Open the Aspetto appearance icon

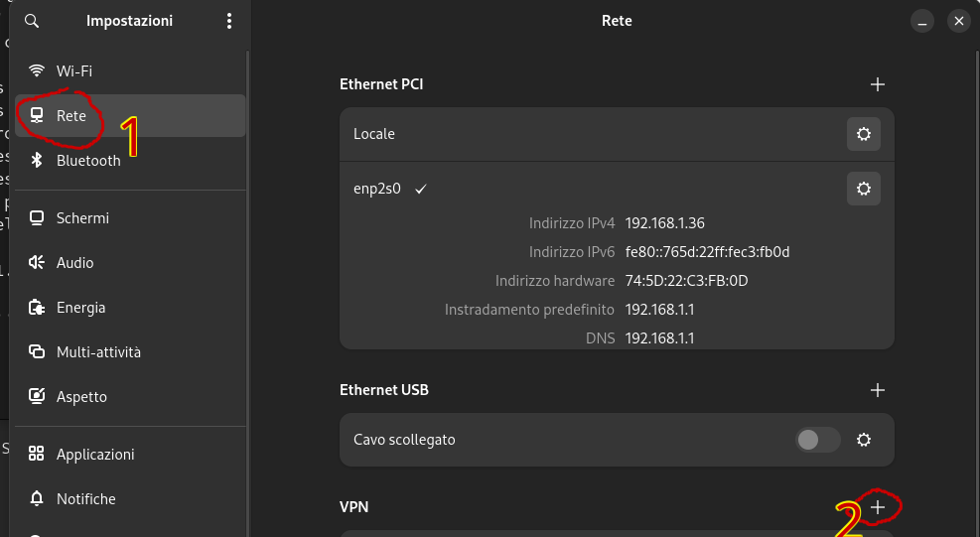pos(37,397)
